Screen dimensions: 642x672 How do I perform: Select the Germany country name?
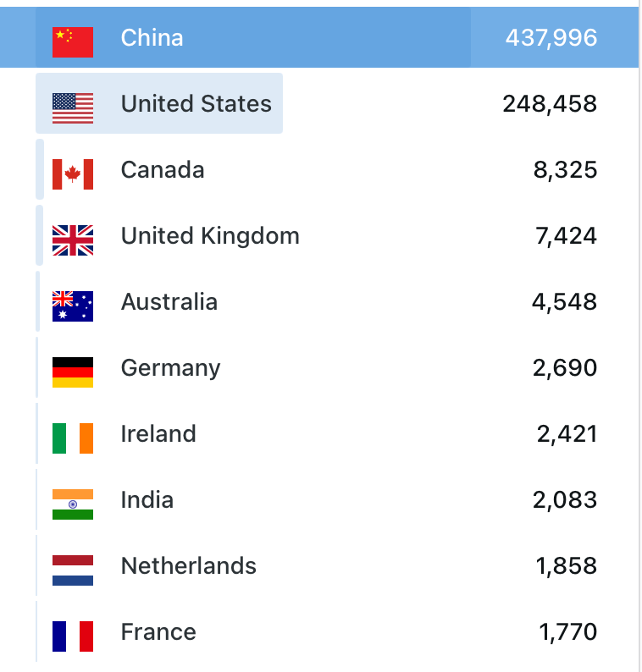(x=170, y=368)
